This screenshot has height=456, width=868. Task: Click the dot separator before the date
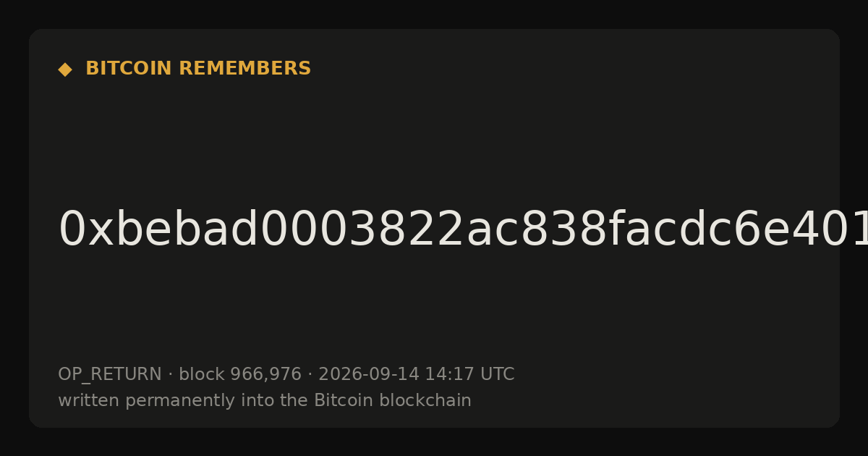click(310, 375)
